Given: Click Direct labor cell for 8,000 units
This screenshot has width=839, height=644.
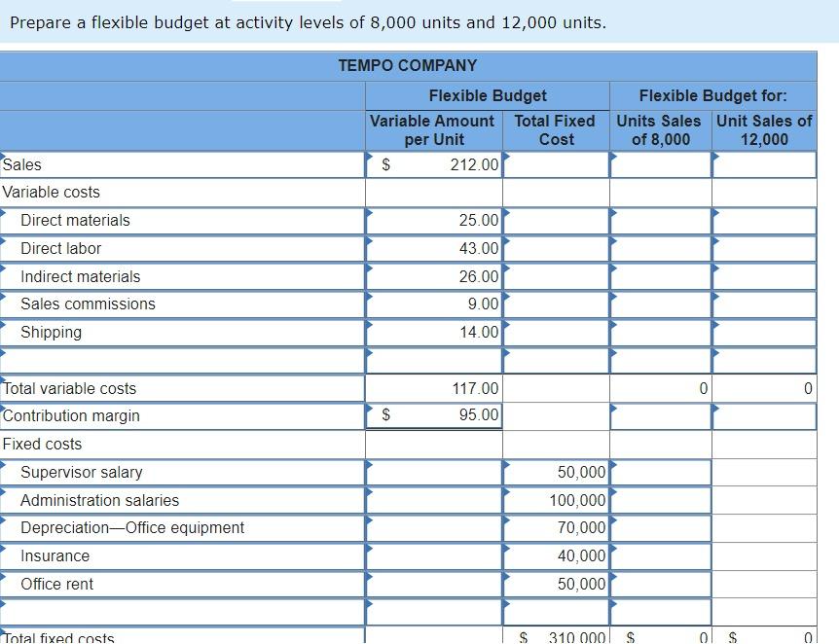Looking at the screenshot, I should [x=660, y=249].
